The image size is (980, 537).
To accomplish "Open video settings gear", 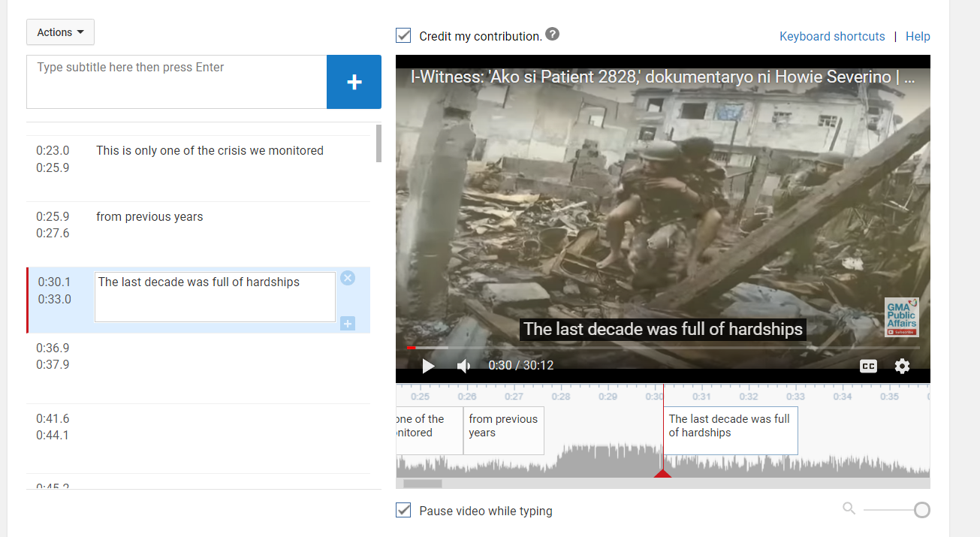I will pyautogui.click(x=902, y=366).
